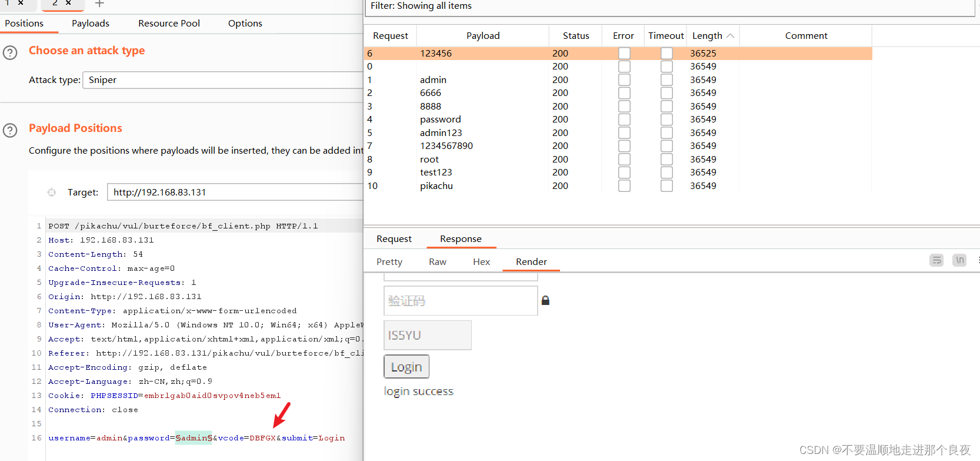Image resolution: width=980 pixels, height=461 pixels.
Task: Click the lock icon beside captcha field
Action: [545, 300]
